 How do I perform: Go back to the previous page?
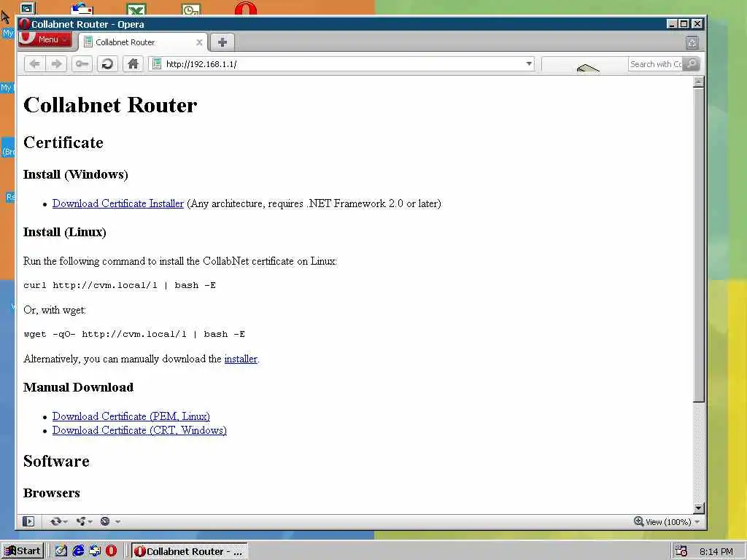pyautogui.click(x=34, y=64)
